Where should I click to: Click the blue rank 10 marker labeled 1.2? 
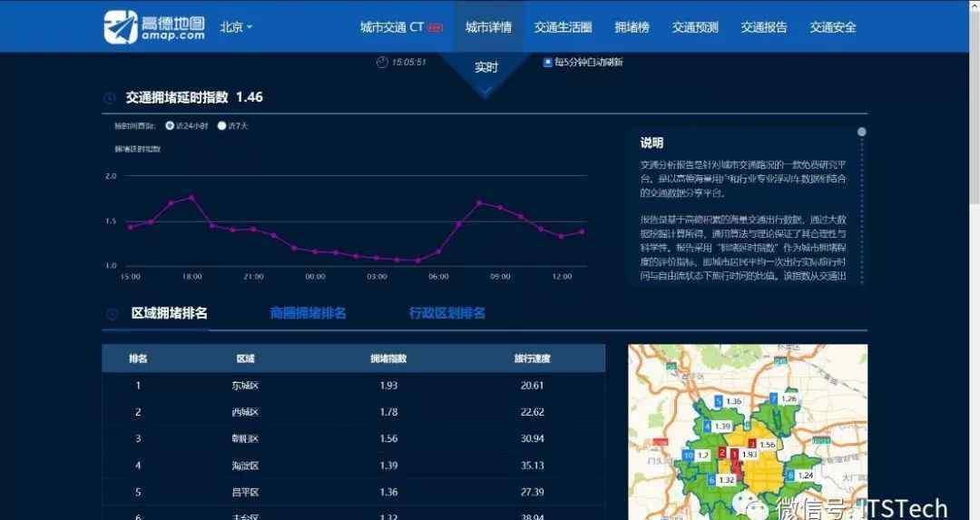688,455
